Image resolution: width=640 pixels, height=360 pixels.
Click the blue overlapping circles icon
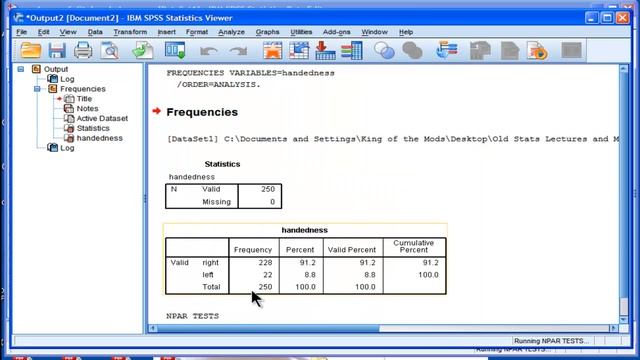[384, 51]
